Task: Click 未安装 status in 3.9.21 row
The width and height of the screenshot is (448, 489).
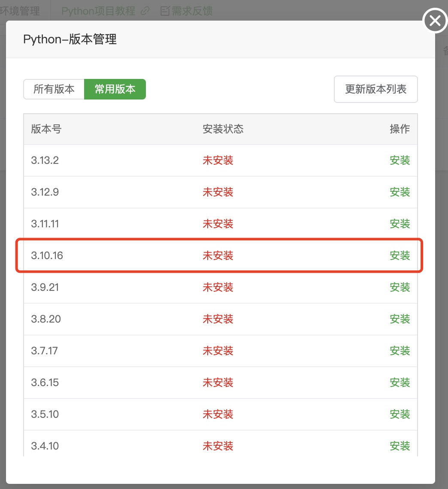Action: [218, 287]
